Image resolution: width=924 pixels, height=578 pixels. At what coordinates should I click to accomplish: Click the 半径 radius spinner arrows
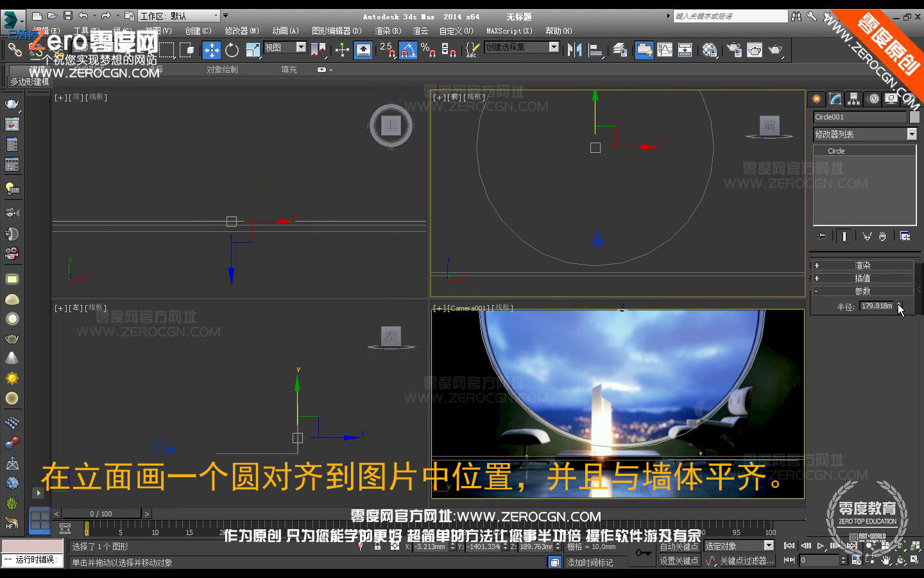click(899, 306)
